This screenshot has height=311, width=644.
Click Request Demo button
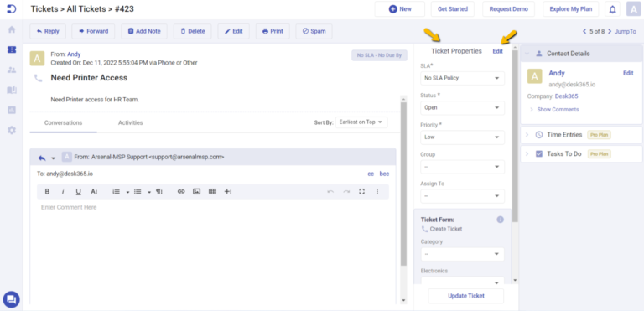[x=508, y=9]
